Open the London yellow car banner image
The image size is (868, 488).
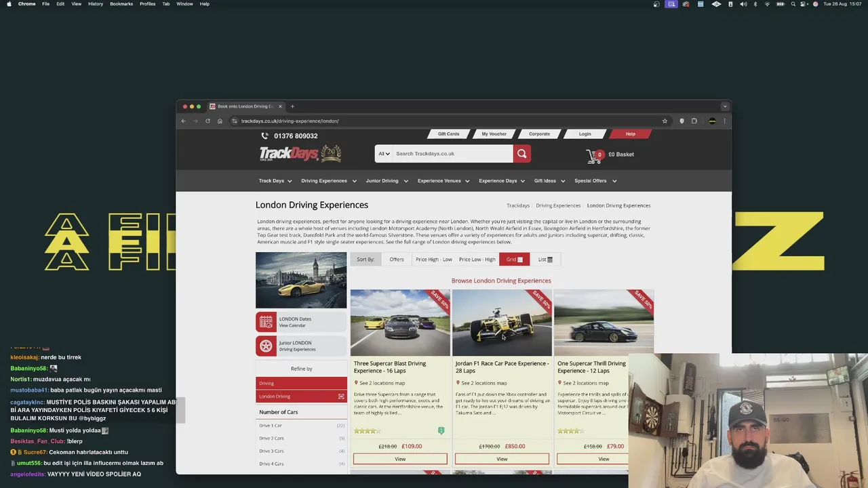(301, 280)
